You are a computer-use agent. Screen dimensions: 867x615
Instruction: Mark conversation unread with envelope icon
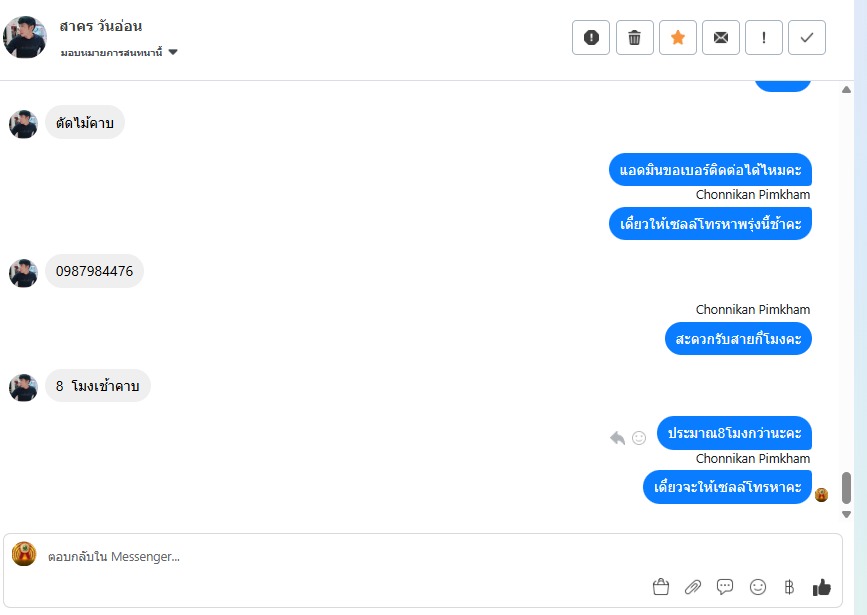pyautogui.click(x=720, y=38)
